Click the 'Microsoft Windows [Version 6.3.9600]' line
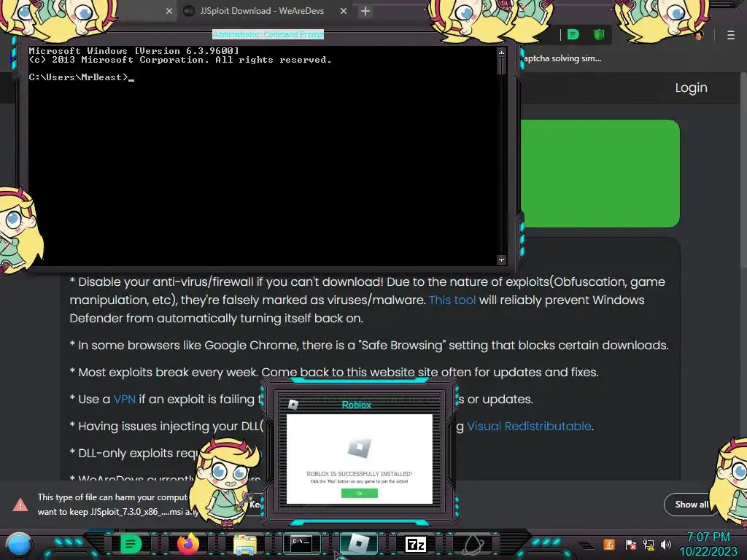 click(x=134, y=50)
